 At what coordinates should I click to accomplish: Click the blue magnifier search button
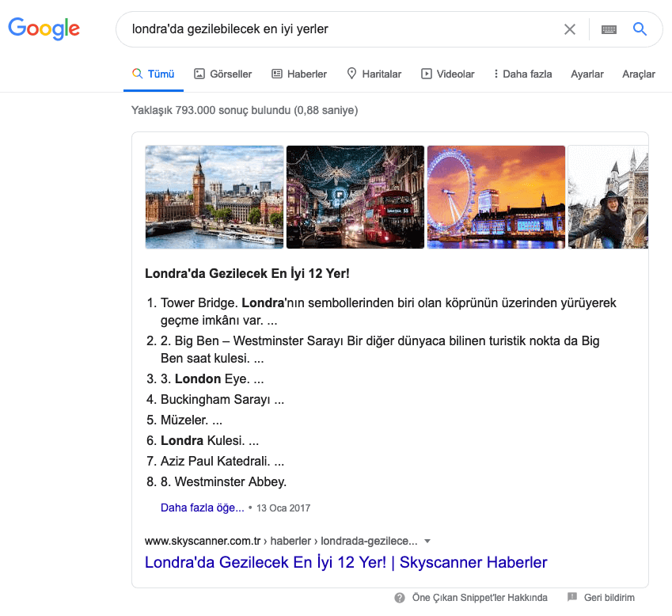(x=640, y=29)
